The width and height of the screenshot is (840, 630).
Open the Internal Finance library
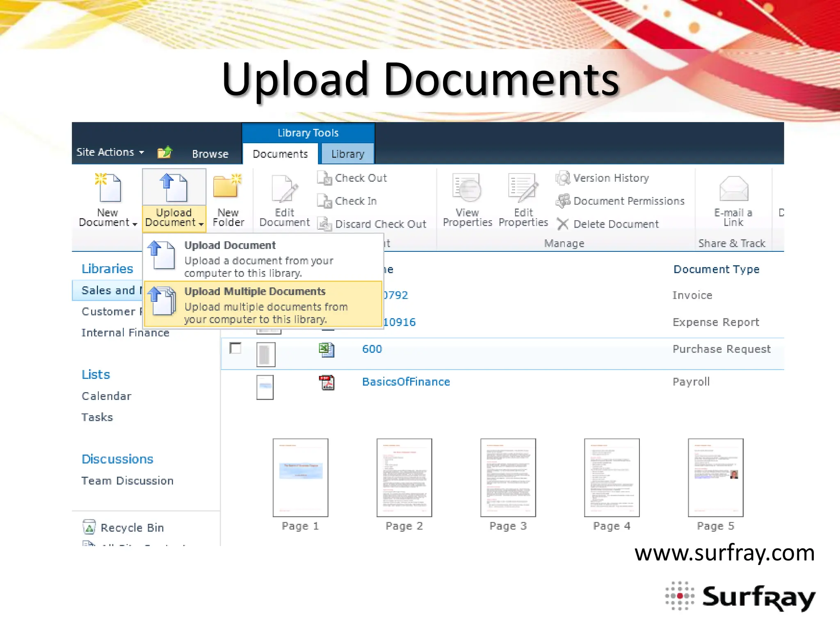pos(126,333)
